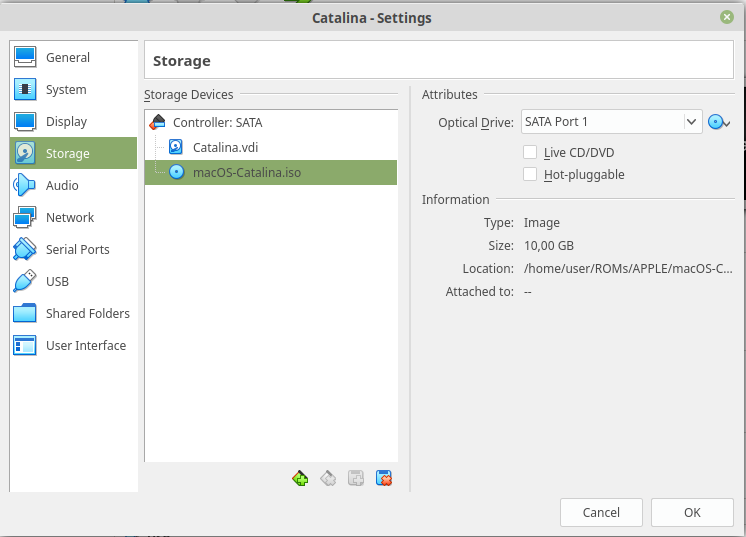
Task: Select the macOS-Catalina.iso optical disk
Action: click(x=246, y=172)
